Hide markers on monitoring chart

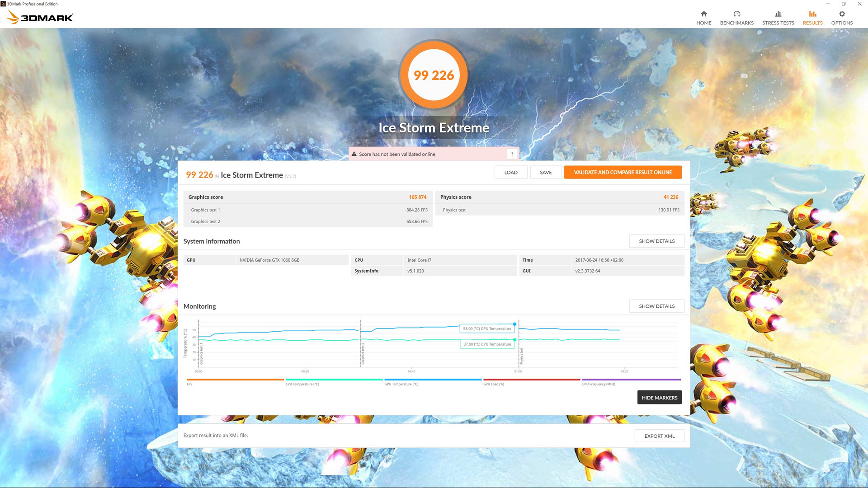(x=659, y=398)
